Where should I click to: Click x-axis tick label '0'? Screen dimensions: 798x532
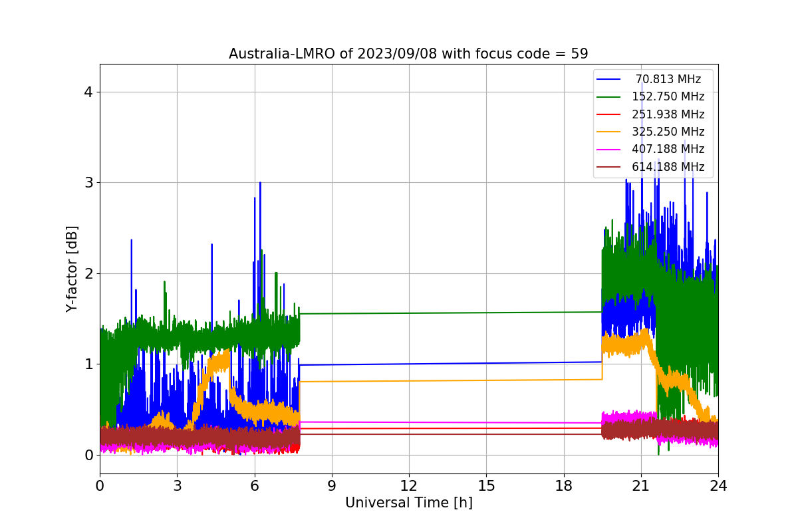(100, 485)
